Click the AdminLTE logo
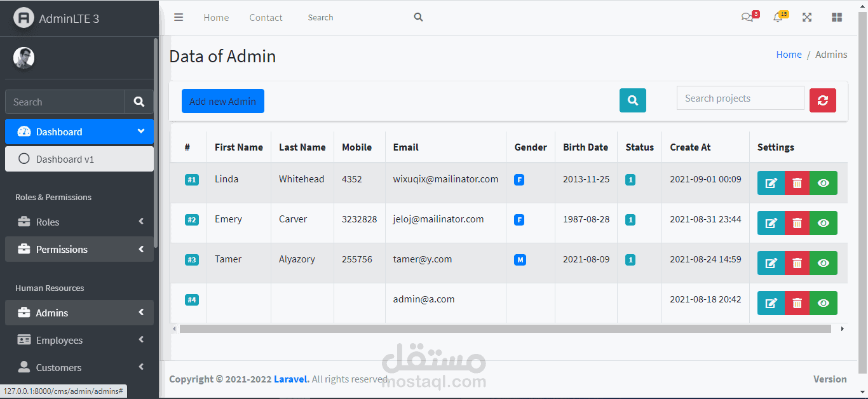 click(x=24, y=18)
